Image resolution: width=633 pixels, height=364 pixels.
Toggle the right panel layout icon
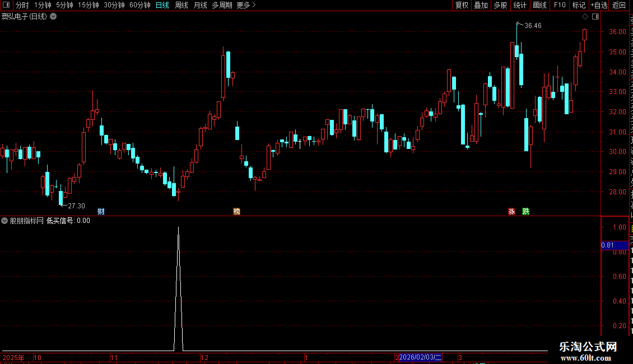[595, 17]
